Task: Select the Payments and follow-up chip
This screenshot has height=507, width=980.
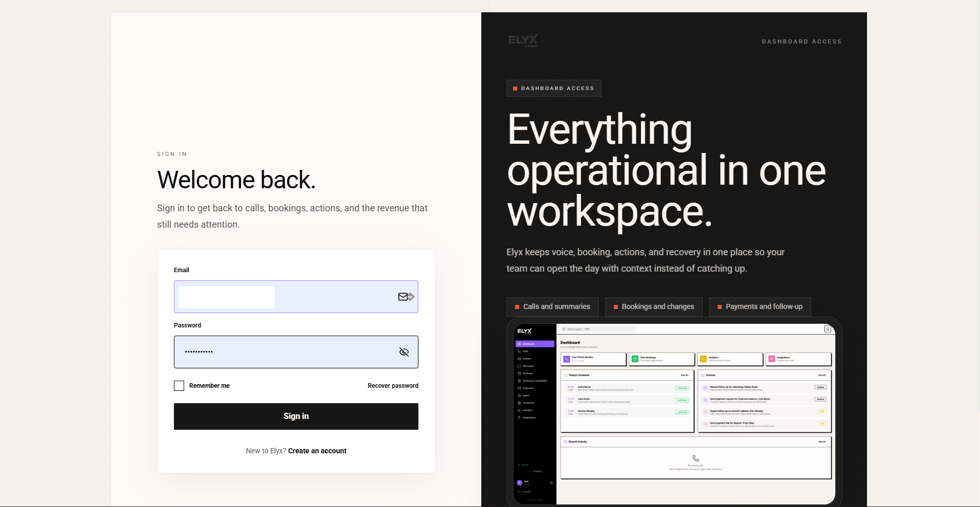Action: (760, 307)
